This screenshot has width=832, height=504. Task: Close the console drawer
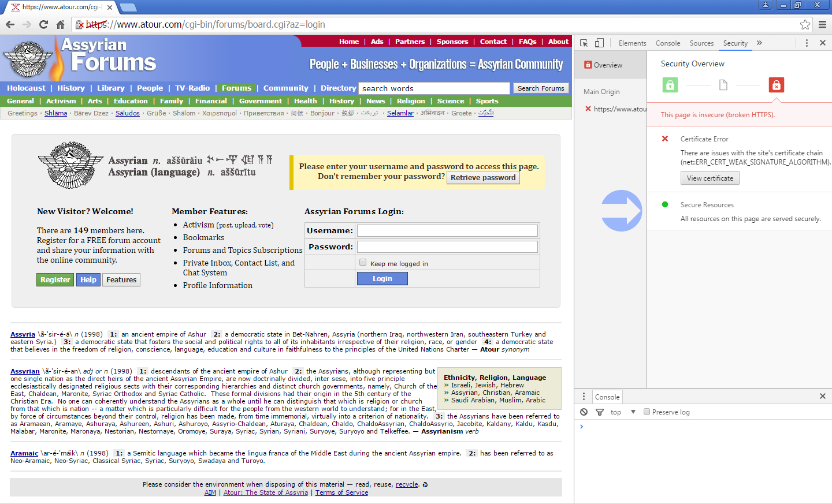tap(823, 396)
